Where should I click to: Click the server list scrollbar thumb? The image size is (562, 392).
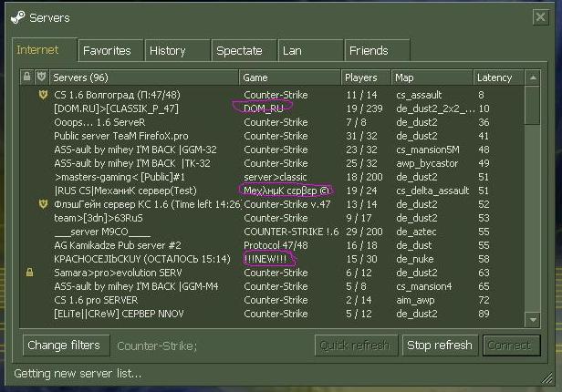533,105
